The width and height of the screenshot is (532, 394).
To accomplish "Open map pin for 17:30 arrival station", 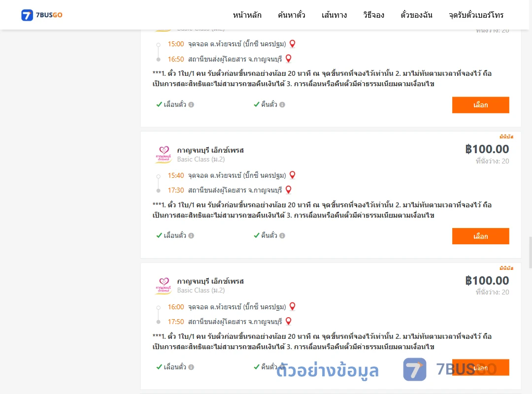I will (x=288, y=190).
